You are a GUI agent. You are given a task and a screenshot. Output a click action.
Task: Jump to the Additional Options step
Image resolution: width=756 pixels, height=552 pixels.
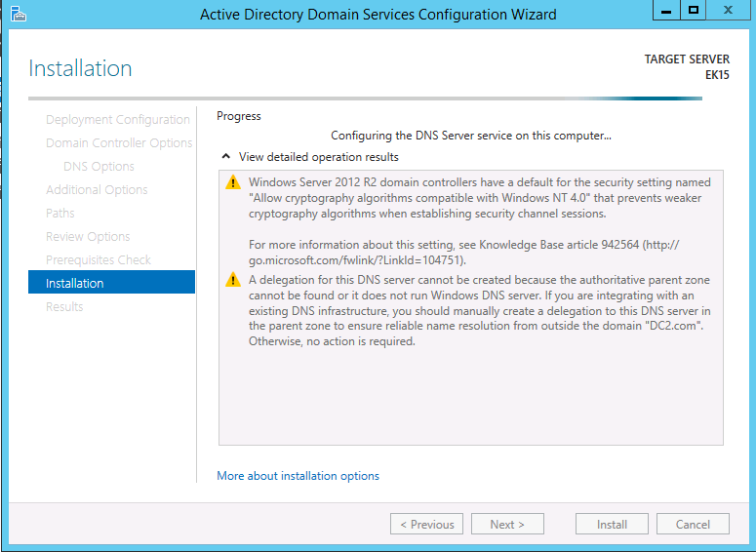(97, 189)
